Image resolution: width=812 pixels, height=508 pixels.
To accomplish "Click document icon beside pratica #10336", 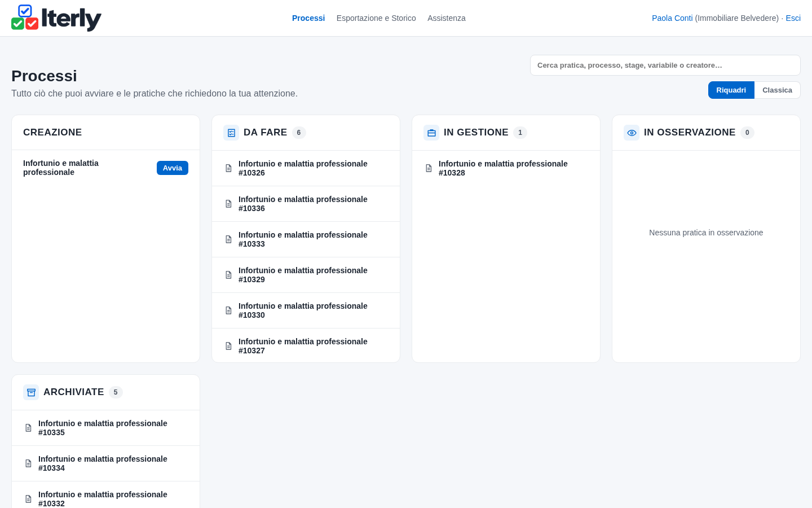I will tap(228, 204).
